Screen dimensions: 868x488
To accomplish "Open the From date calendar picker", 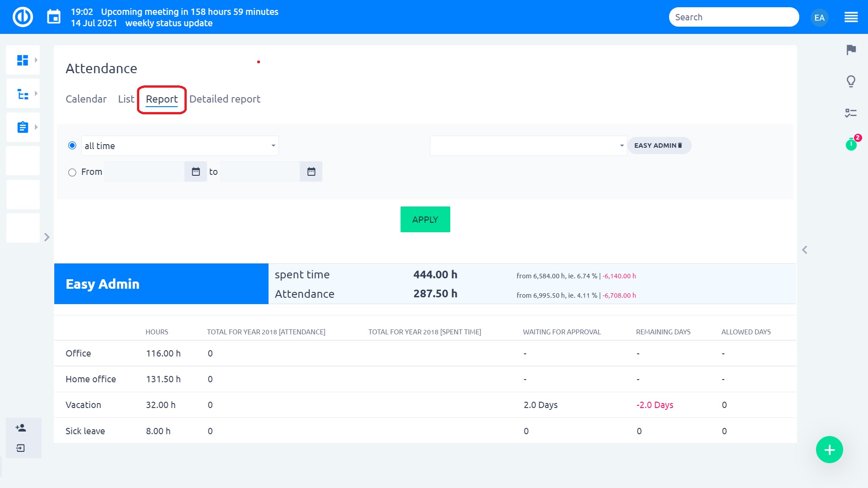I will (x=196, y=172).
